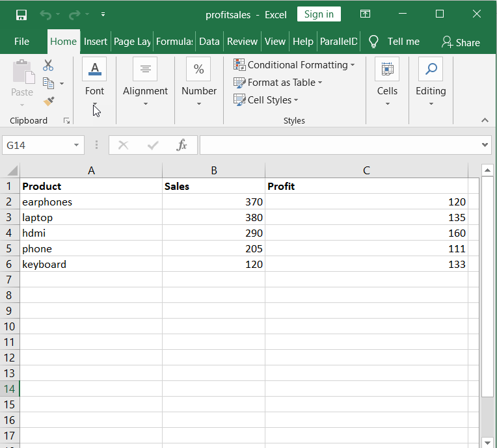The width and height of the screenshot is (497, 448).
Task: Click the Cancel X formula bar icon
Action: coord(124,146)
